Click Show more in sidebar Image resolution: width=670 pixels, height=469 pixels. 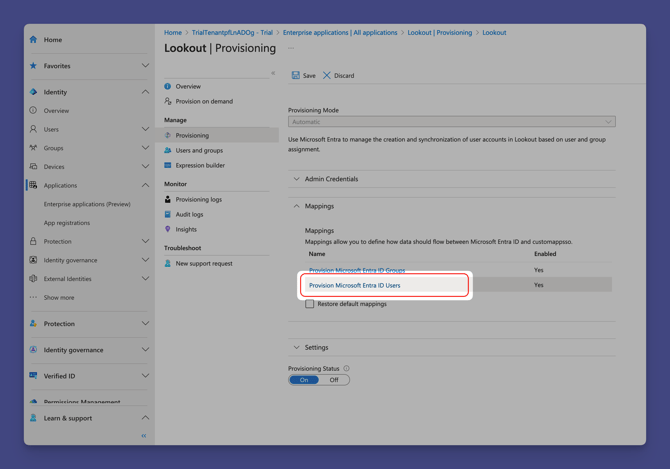pyautogui.click(x=59, y=297)
